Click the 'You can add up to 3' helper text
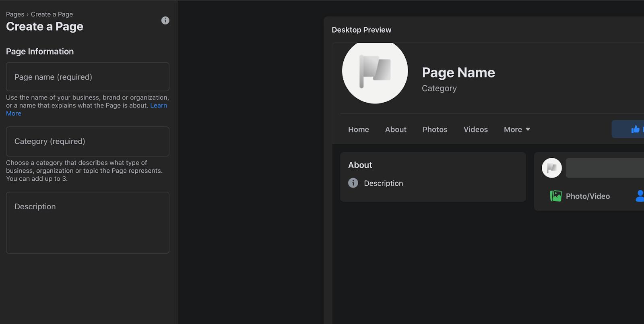Image resolution: width=644 pixels, height=324 pixels. point(37,179)
